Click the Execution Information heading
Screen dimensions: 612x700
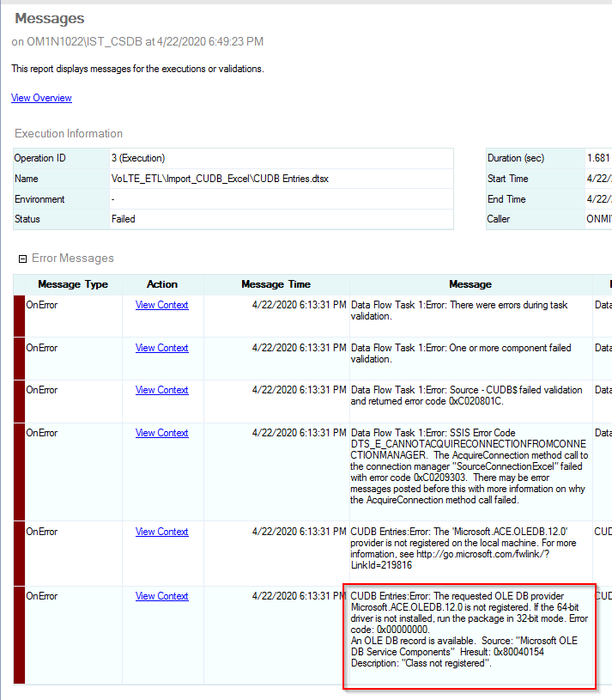(x=69, y=133)
